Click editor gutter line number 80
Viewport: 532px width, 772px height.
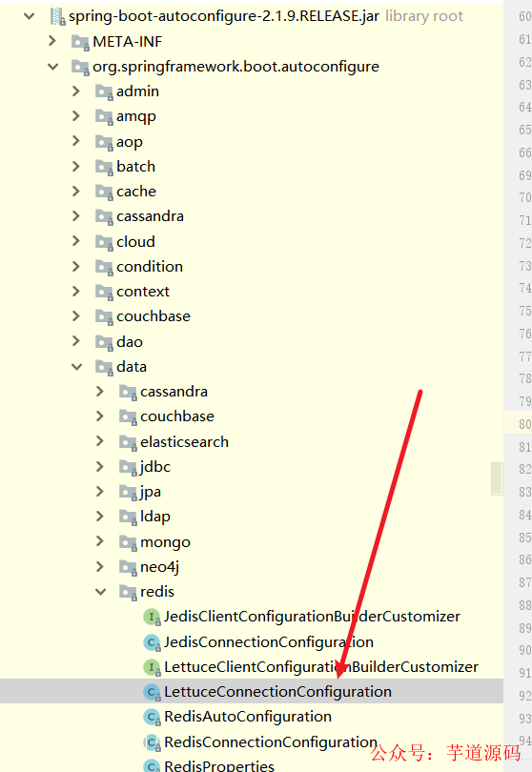[x=524, y=424]
